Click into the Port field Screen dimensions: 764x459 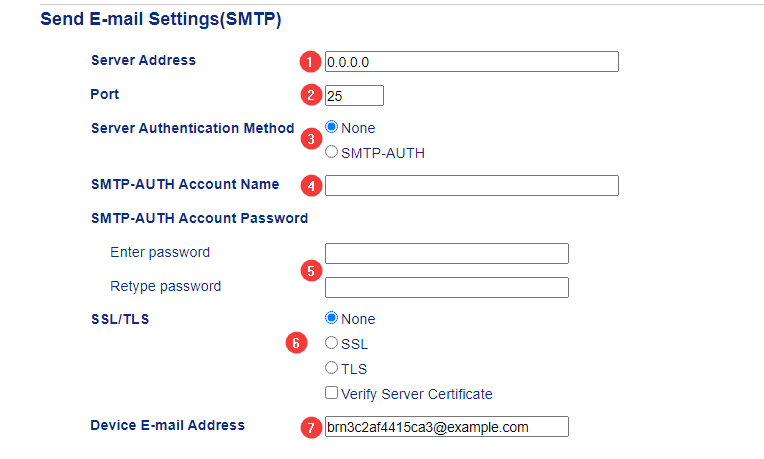tap(354, 96)
